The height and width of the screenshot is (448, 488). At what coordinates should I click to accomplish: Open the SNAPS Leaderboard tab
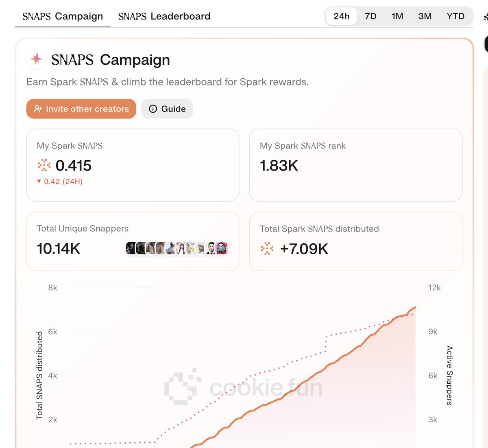click(164, 16)
